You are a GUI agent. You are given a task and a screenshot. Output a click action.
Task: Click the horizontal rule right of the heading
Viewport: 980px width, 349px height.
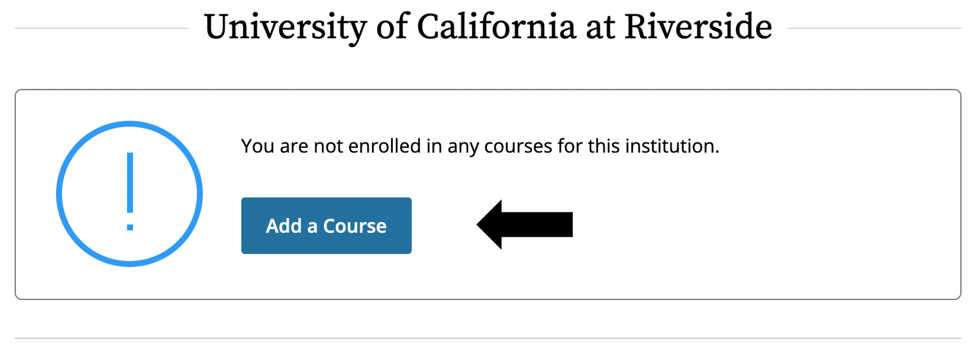coord(874,28)
